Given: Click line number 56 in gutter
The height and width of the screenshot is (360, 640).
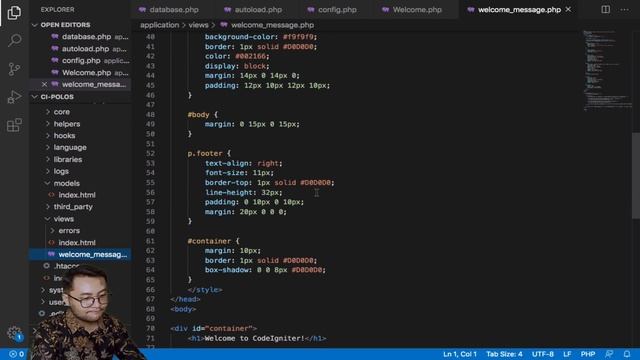Looking at the screenshot, I should point(150,192).
